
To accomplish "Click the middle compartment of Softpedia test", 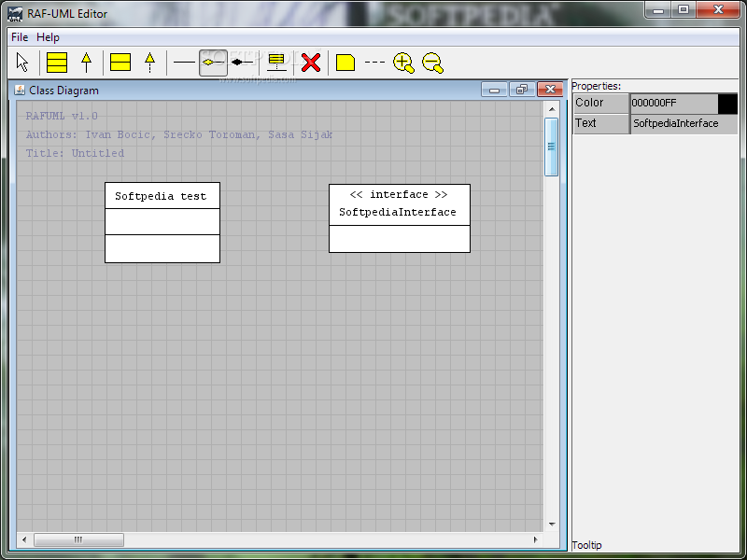I will pyautogui.click(x=162, y=221).
